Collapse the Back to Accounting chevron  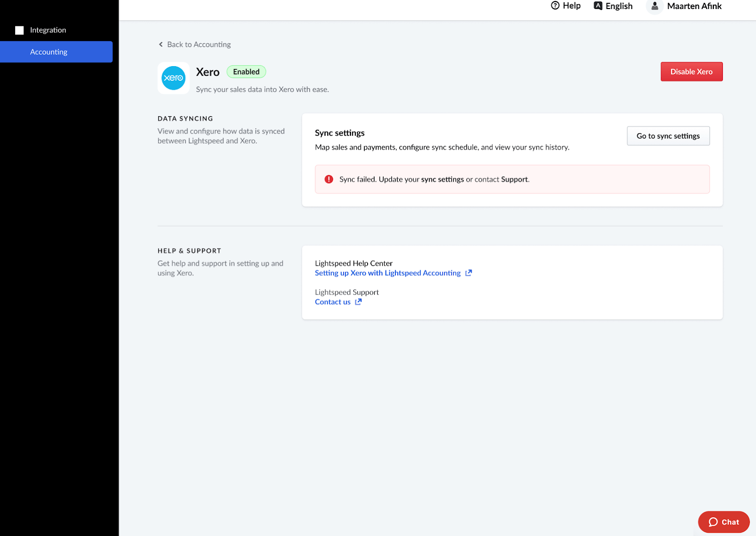pos(160,44)
